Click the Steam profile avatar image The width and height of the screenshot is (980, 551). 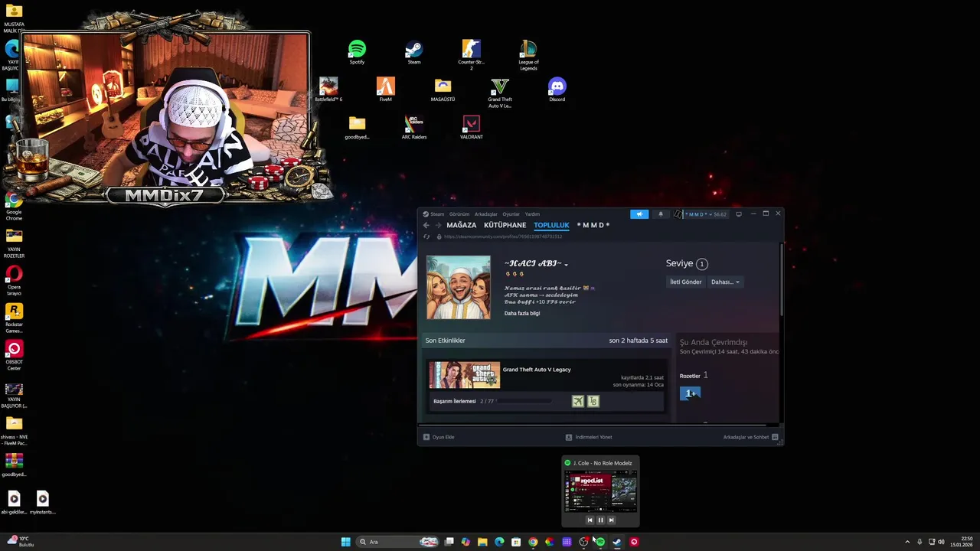(458, 287)
